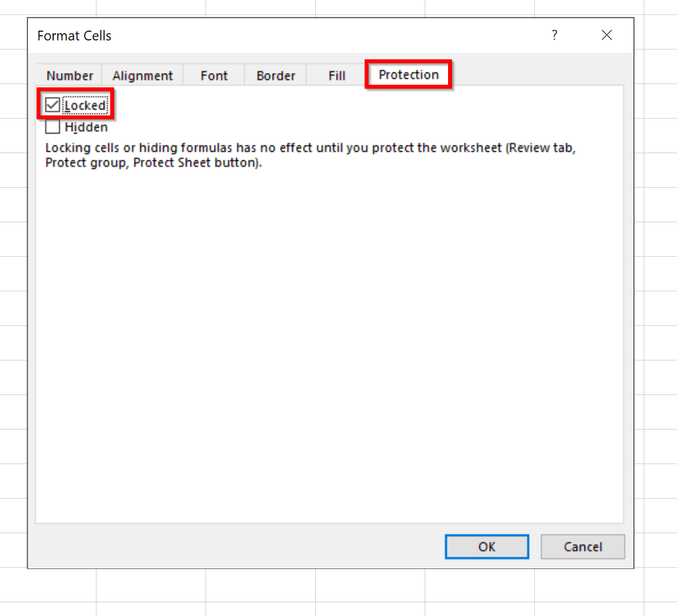Switch to the Number tab
The width and height of the screenshot is (677, 616).
(x=69, y=75)
